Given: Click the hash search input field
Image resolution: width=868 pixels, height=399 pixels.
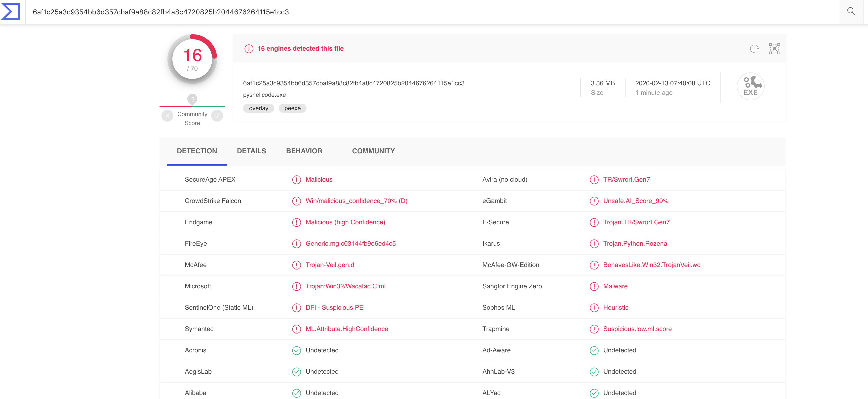Looking at the screenshot, I should pos(432,12).
